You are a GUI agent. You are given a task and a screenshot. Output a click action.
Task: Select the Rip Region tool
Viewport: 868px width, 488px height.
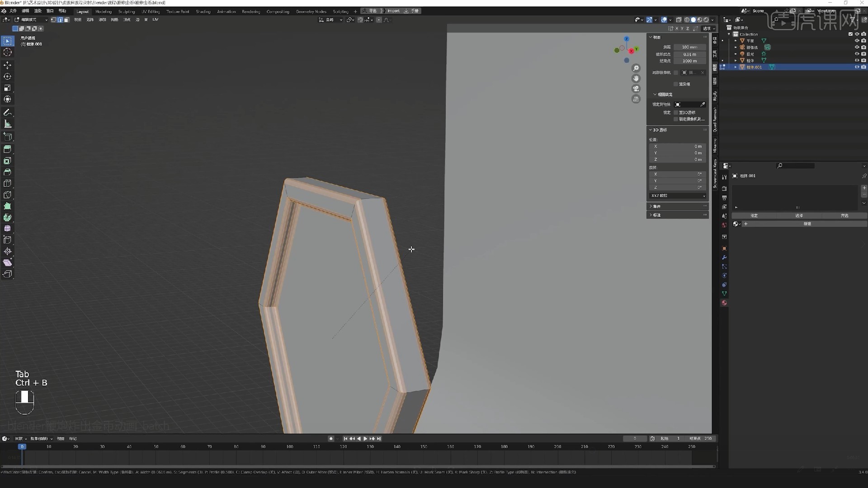click(8, 274)
